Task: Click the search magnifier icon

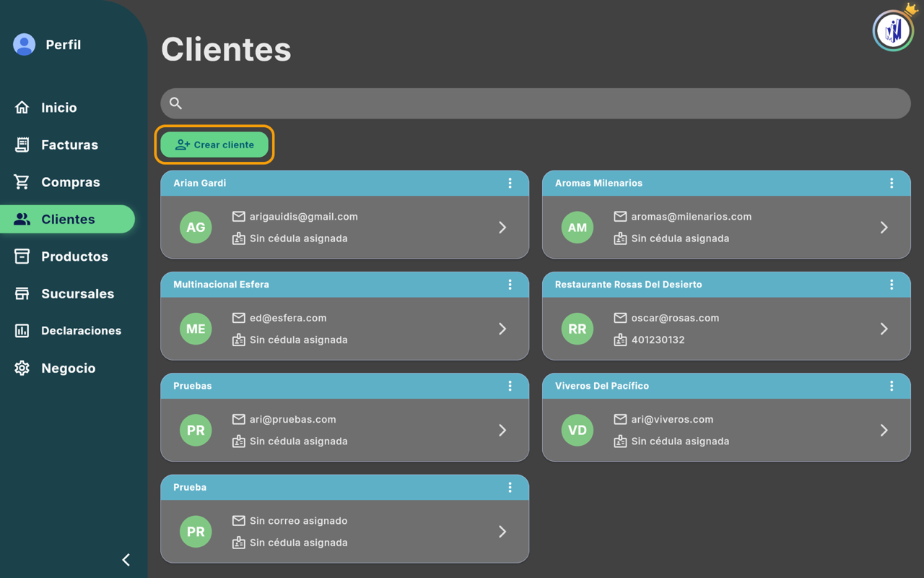Action: (x=175, y=103)
